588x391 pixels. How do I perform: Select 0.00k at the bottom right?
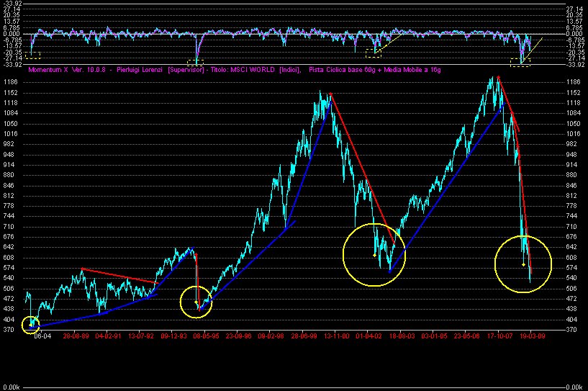coord(574,387)
